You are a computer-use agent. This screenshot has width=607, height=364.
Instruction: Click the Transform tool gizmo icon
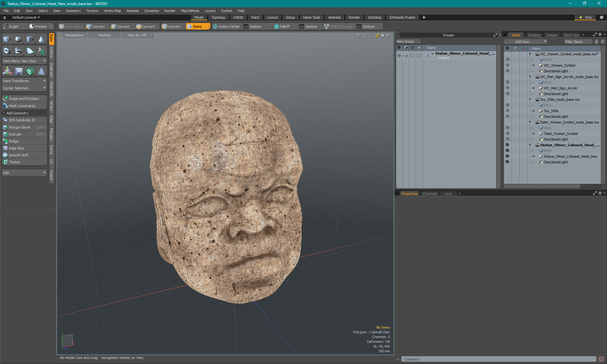tap(7, 71)
